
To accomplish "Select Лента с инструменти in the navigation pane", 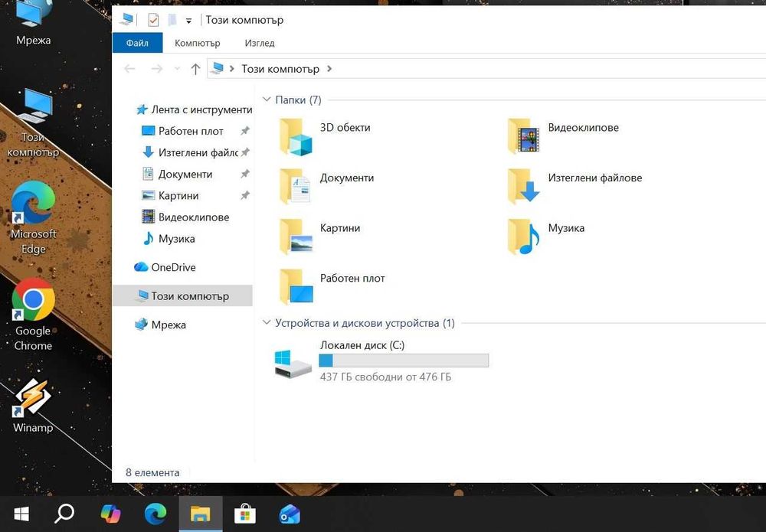I will pos(194,109).
